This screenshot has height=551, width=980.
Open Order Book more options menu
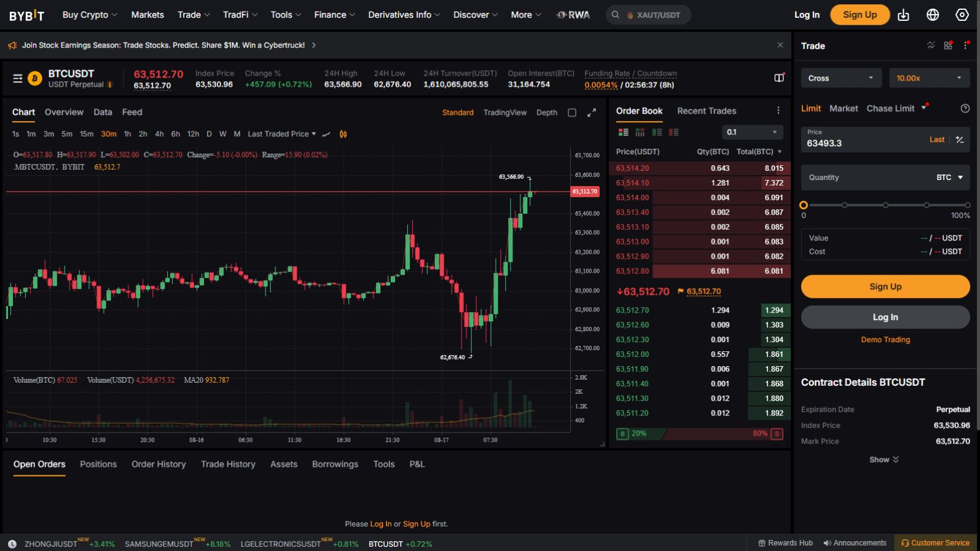click(778, 111)
